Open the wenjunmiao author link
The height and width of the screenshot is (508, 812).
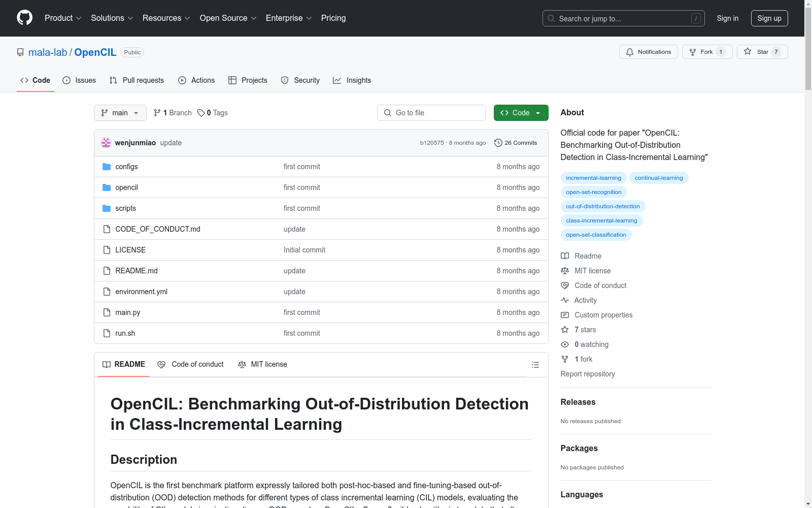coord(136,143)
